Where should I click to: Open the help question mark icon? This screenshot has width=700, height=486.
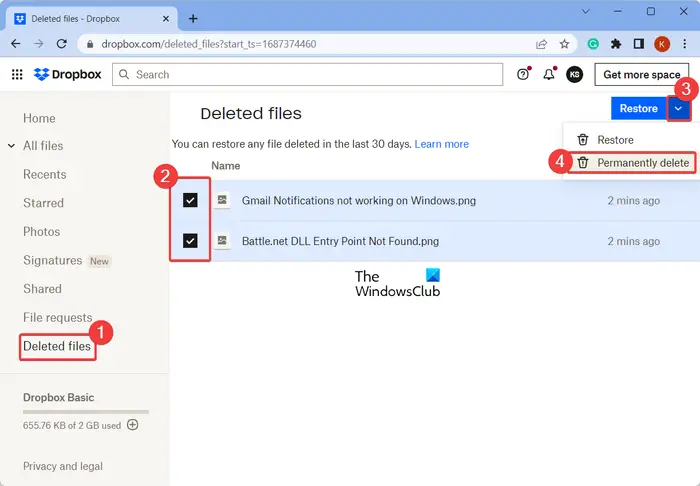(523, 75)
